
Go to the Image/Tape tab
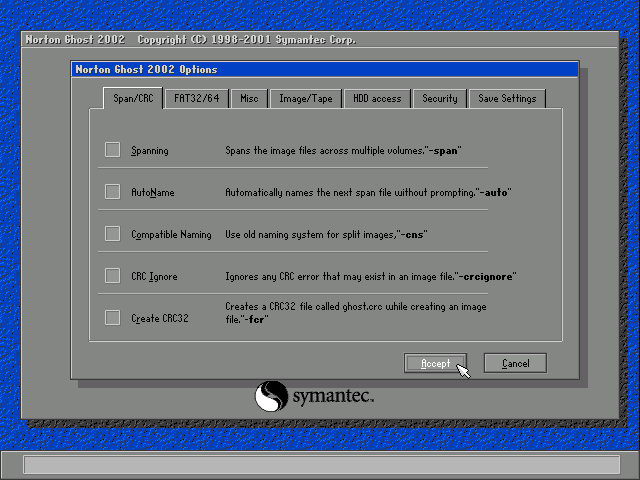(306, 98)
